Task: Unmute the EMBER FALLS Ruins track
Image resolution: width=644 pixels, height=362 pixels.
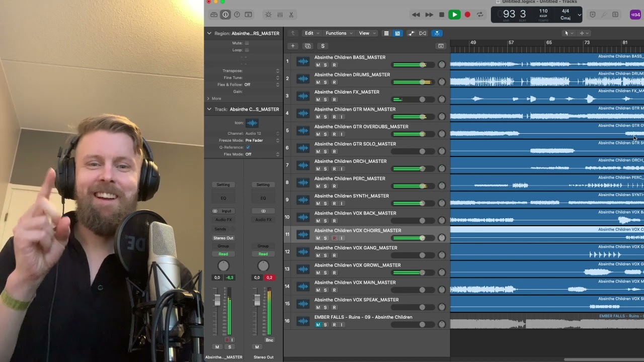Action: click(x=318, y=325)
